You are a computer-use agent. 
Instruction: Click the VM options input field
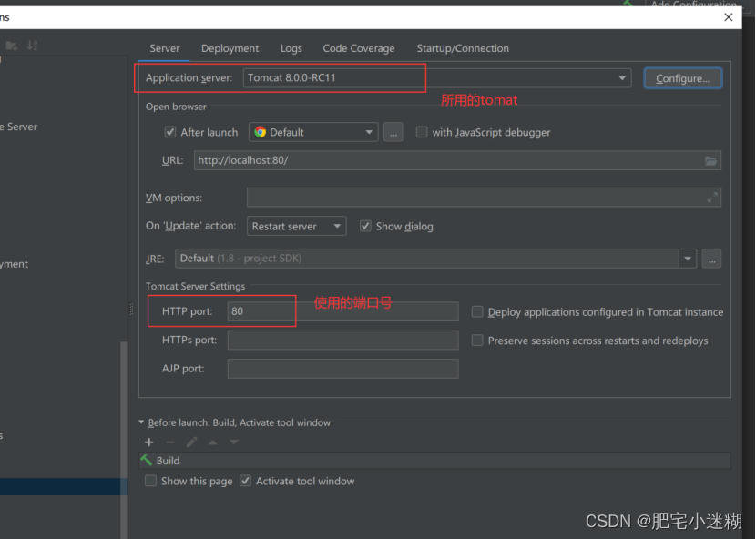(x=484, y=198)
